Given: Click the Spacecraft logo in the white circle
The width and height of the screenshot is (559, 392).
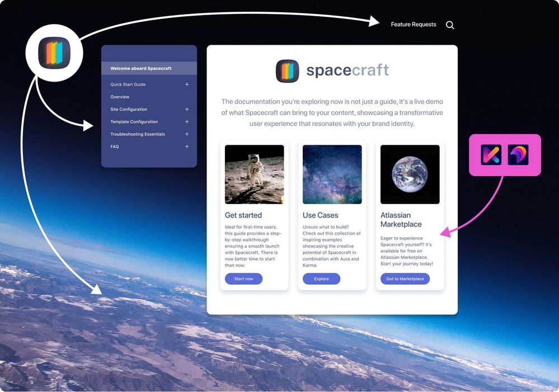Looking at the screenshot, I should (x=54, y=53).
